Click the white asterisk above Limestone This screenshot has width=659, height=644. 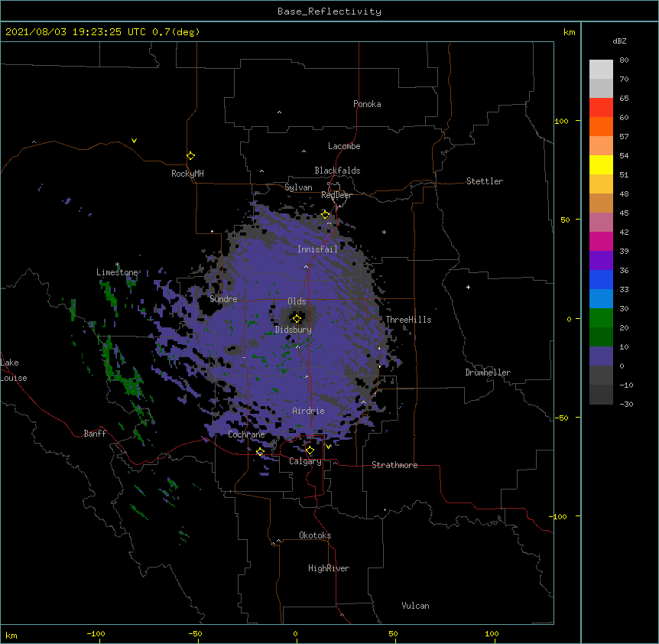tap(117, 265)
